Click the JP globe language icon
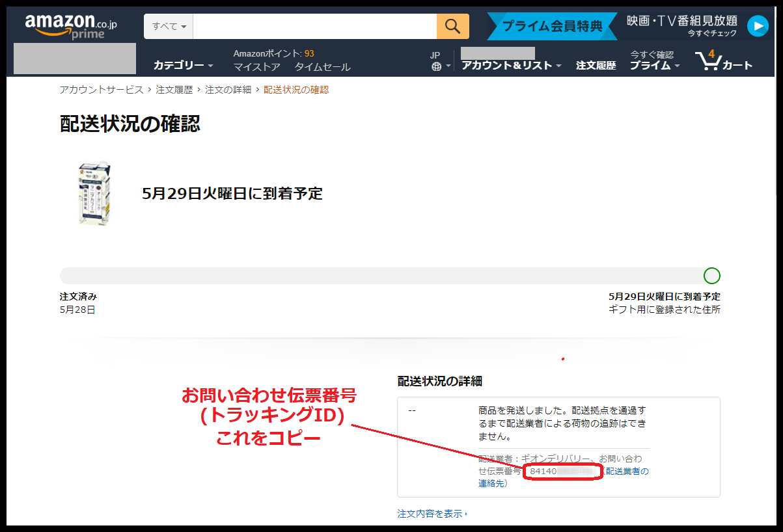The width and height of the screenshot is (783, 532). (x=436, y=66)
